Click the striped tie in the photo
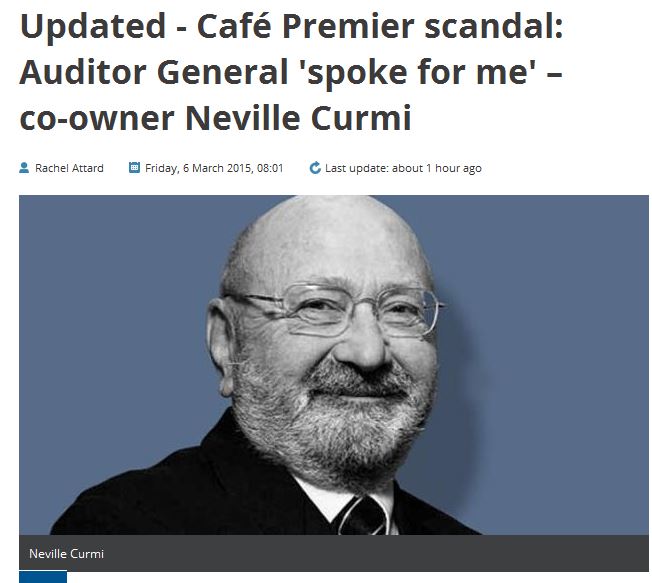The width and height of the screenshot is (652, 583). (363, 516)
